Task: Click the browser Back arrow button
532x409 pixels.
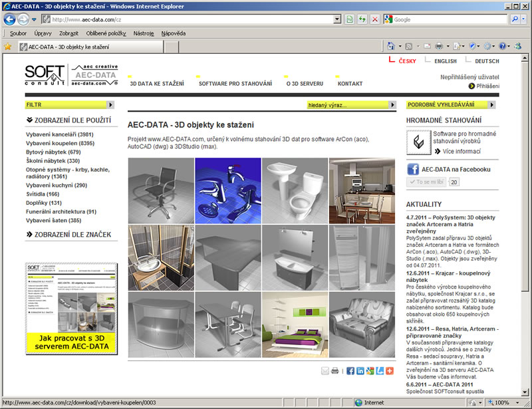Action: point(10,19)
